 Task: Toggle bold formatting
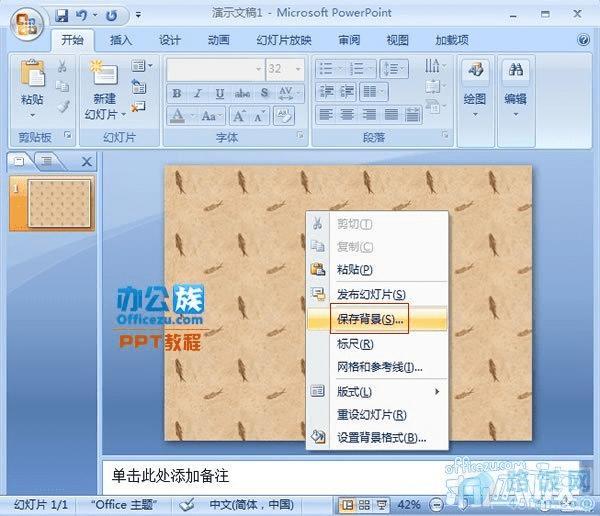click(x=177, y=93)
